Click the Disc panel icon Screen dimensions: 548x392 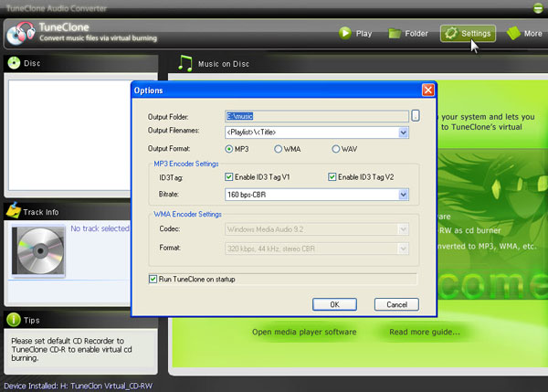click(x=14, y=63)
